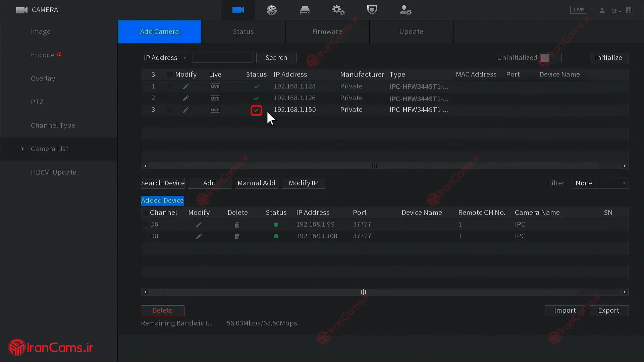644x362 pixels.
Task: Check the box for search result row 3
Action: [x=170, y=110]
